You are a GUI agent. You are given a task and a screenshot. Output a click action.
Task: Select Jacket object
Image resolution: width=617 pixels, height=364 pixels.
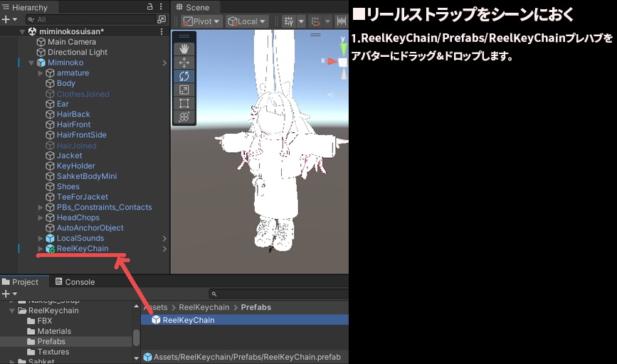(69, 155)
